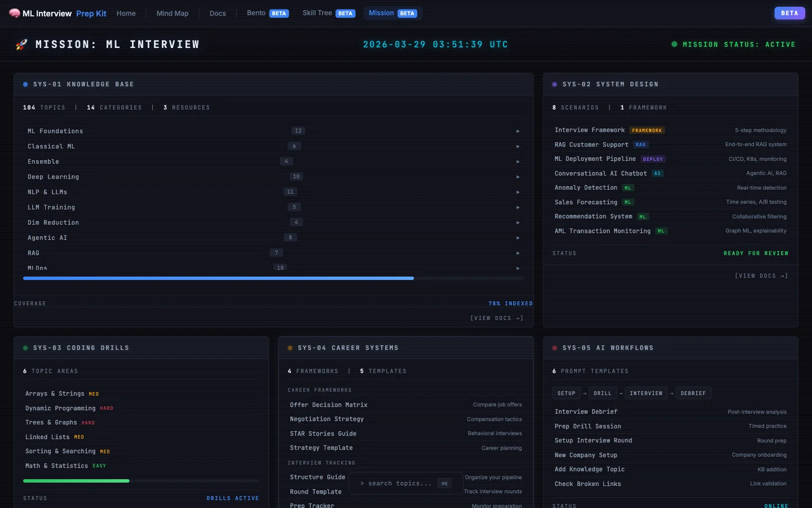This screenshot has width=812, height=508.
Task: Click the brain logo icon
Action: pyautogui.click(x=15, y=13)
